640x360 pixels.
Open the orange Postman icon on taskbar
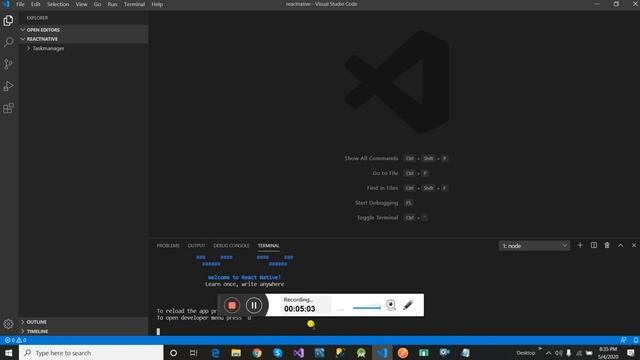[403, 353]
